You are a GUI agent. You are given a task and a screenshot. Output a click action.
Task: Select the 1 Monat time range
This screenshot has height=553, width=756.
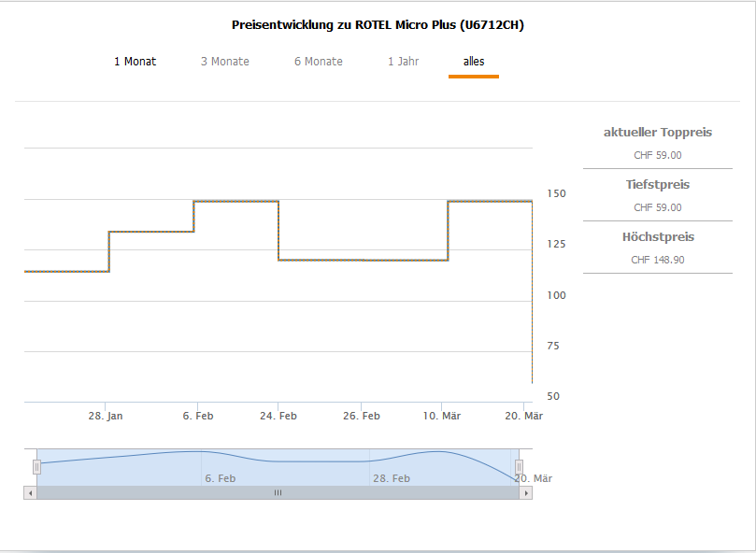pos(135,62)
